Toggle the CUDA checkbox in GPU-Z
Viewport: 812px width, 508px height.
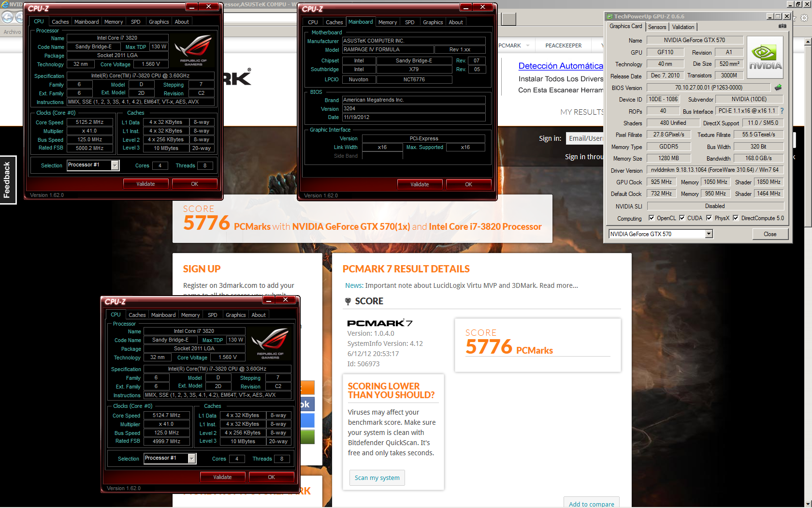pos(682,218)
